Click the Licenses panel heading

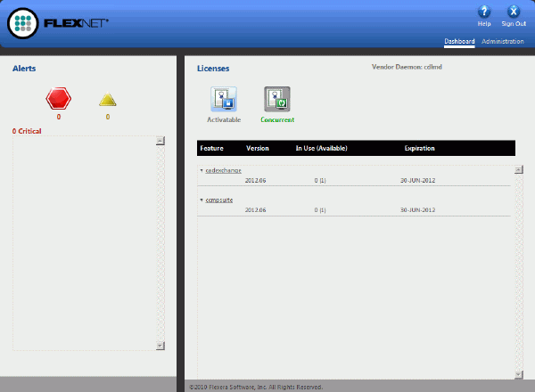(213, 69)
